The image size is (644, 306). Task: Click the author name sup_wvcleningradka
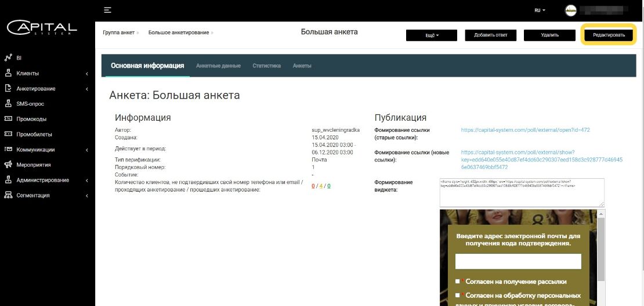335,130
